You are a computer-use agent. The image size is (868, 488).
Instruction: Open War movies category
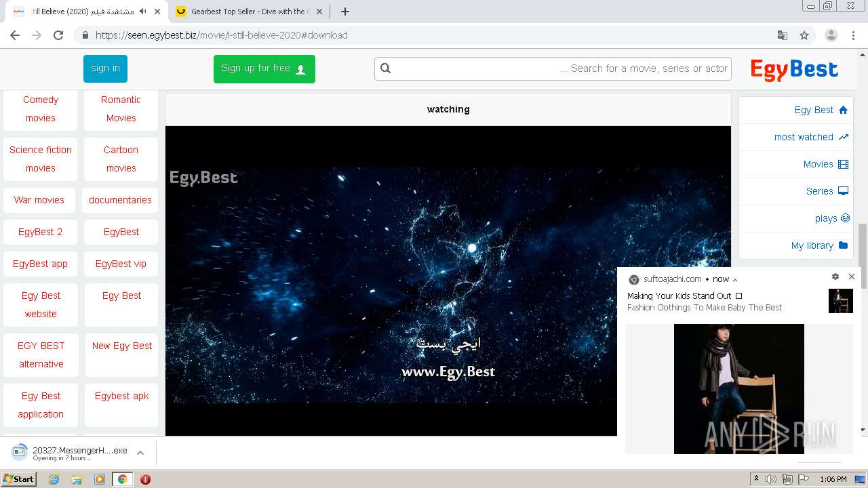pyautogui.click(x=39, y=200)
